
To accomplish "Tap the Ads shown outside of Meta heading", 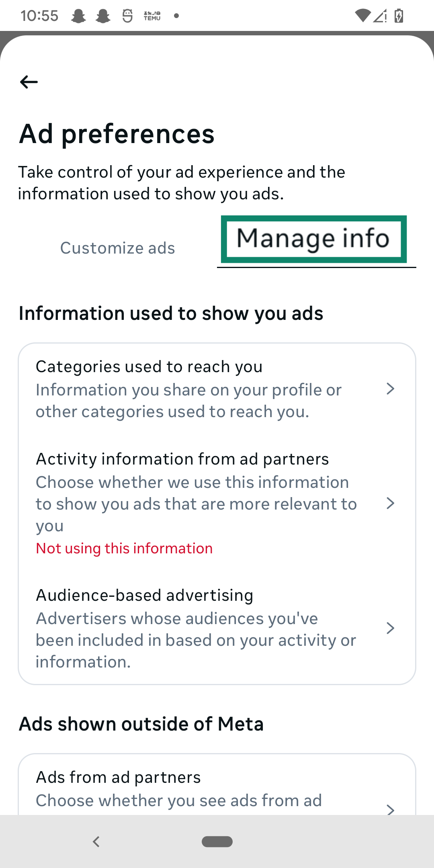I will pos(141,724).
